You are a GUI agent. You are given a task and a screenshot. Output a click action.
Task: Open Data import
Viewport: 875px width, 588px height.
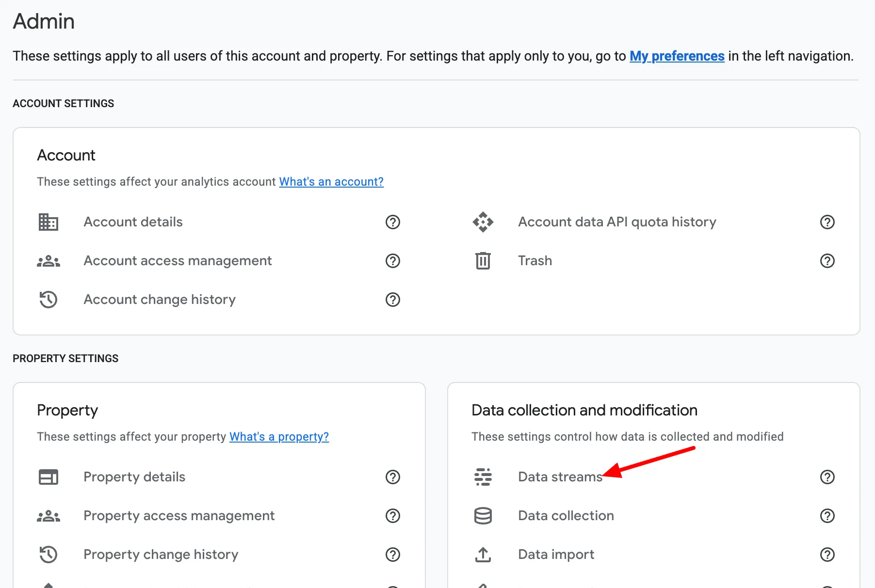(556, 555)
